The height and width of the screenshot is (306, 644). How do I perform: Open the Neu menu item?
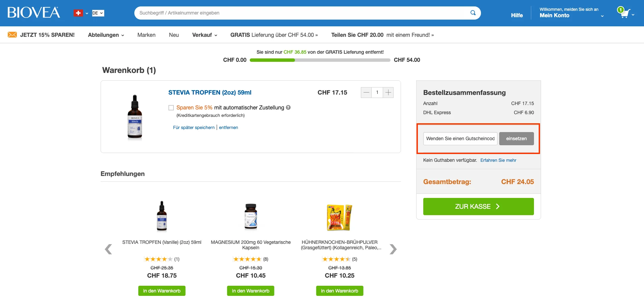174,35
